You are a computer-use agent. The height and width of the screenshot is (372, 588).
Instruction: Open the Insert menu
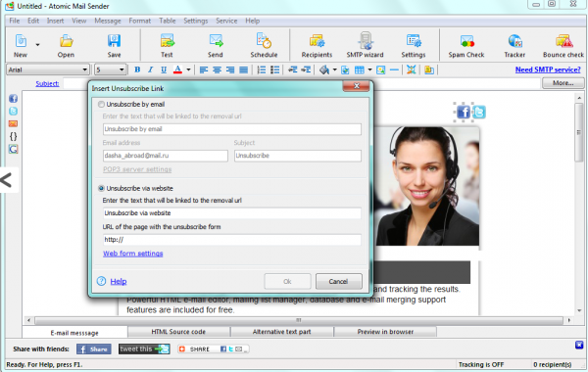pyautogui.click(x=55, y=21)
